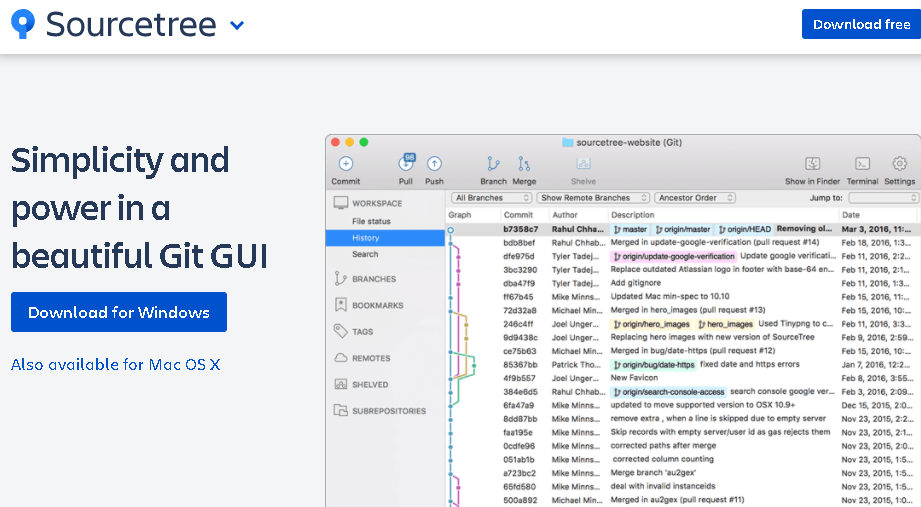Viewport: 921px width, 507px height.
Task: Expand the TAGS sidebar section
Action: [x=362, y=332]
